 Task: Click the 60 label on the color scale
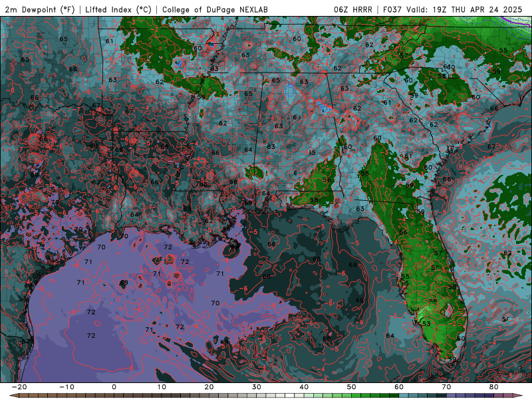(399, 387)
